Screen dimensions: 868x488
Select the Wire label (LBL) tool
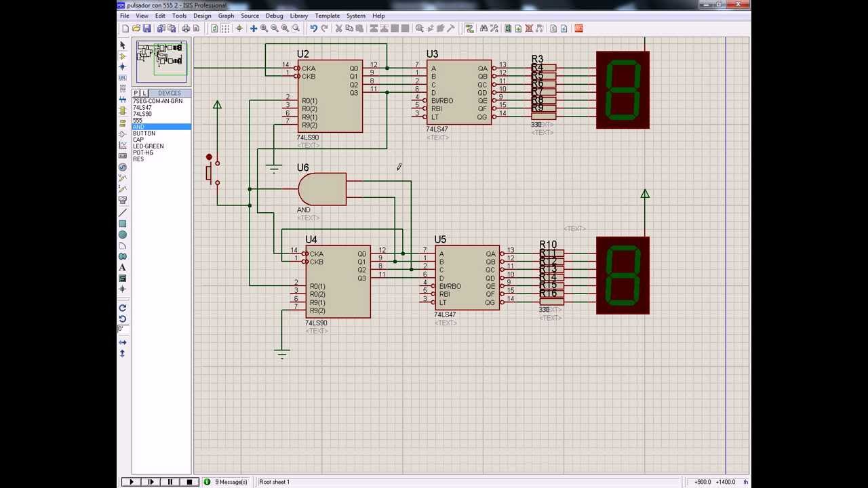point(123,78)
